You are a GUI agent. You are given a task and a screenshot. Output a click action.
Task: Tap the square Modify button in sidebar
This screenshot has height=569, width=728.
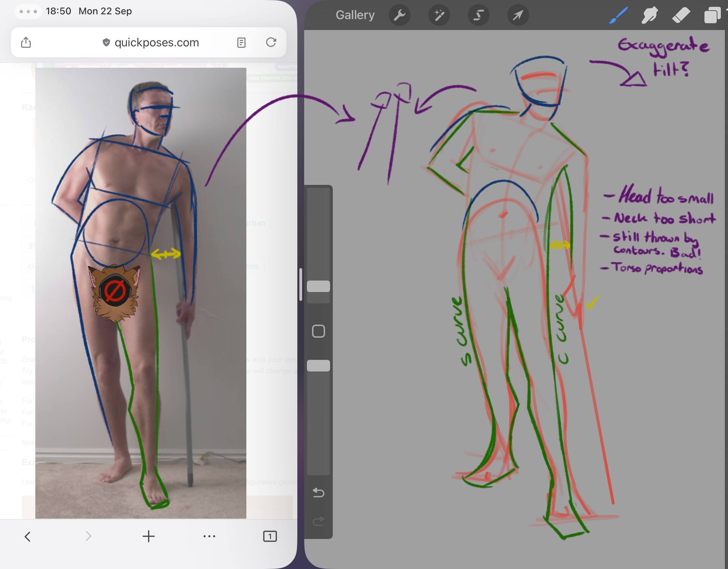click(x=318, y=331)
